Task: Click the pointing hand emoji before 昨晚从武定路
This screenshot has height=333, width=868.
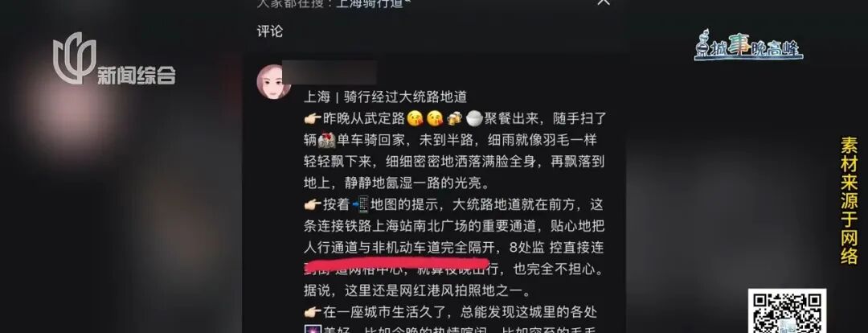Action: click(313, 118)
